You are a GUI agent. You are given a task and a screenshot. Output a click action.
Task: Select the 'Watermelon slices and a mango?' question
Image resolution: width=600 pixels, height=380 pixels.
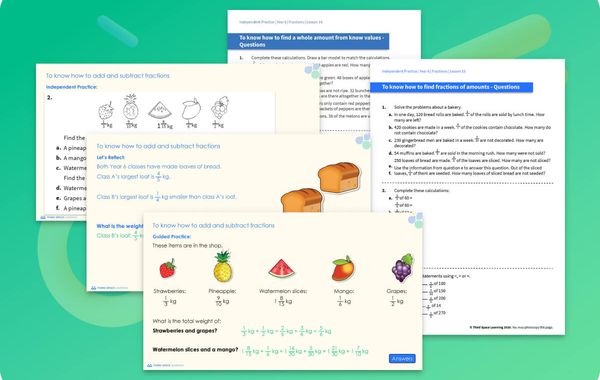tap(195, 349)
